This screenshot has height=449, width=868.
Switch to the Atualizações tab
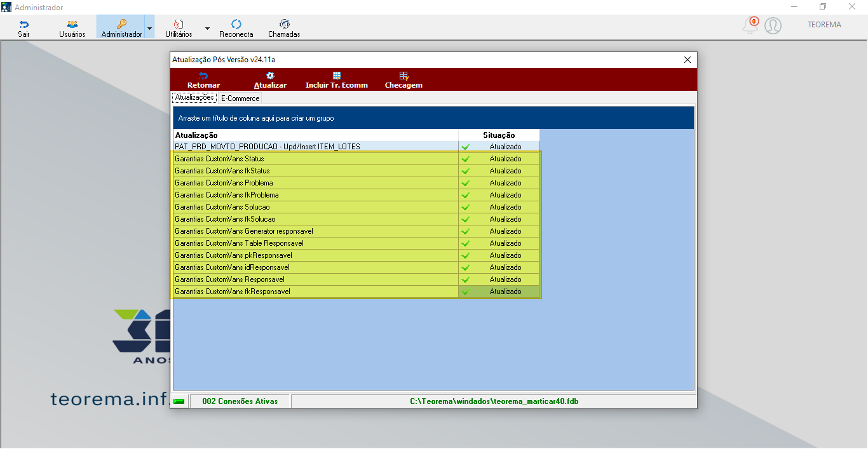(194, 98)
